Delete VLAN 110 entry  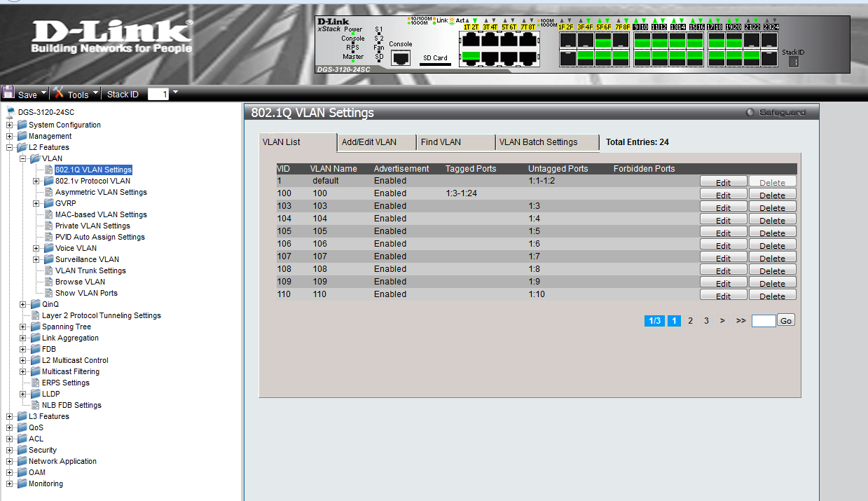click(772, 296)
